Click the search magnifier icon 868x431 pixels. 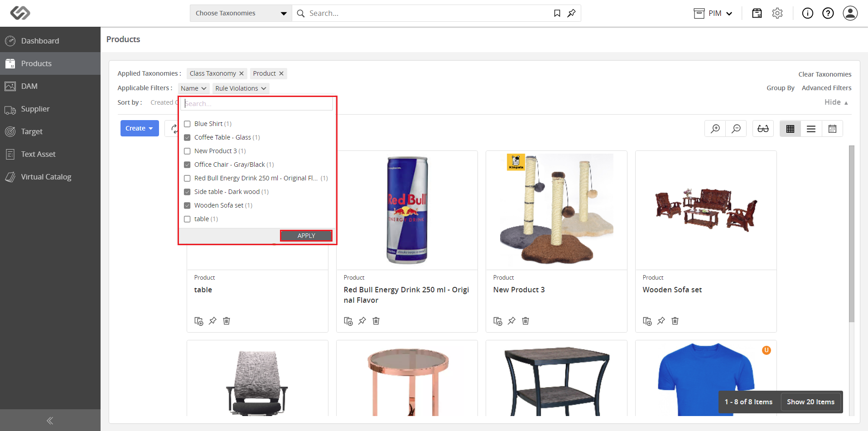point(301,14)
